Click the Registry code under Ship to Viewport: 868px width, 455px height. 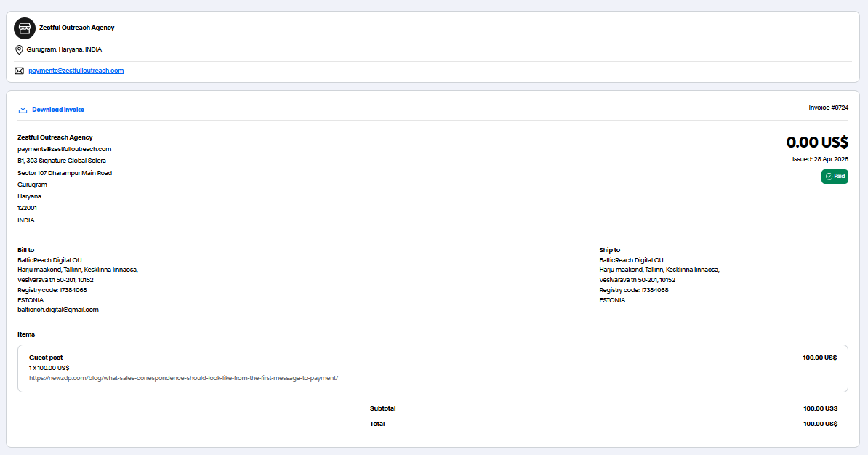634,290
